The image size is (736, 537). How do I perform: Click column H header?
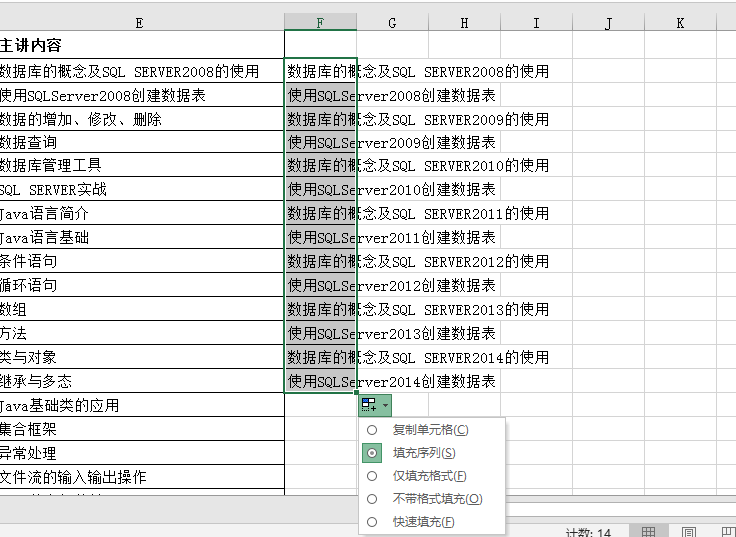click(x=465, y=23)
